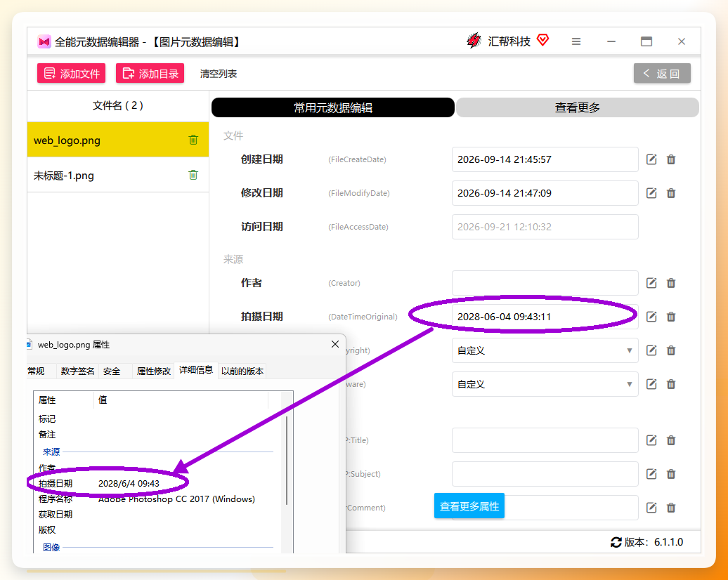Open the 自定义 dropdown in the Copyright row

click(545, 350)
